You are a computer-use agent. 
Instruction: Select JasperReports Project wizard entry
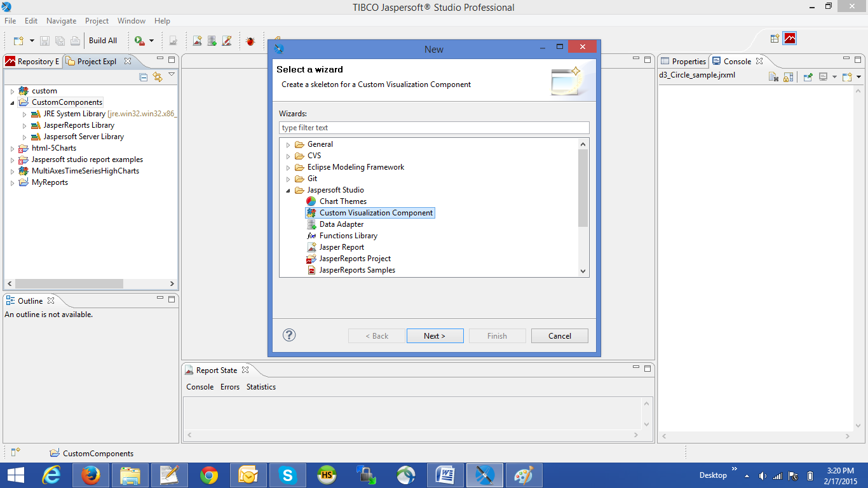coord(355,259)
